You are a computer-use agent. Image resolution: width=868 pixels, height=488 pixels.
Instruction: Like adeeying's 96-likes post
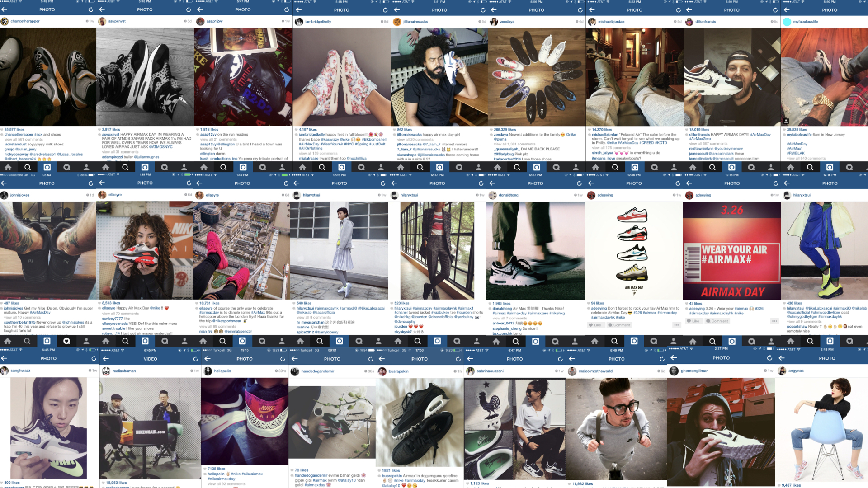[x=595, y=325]
